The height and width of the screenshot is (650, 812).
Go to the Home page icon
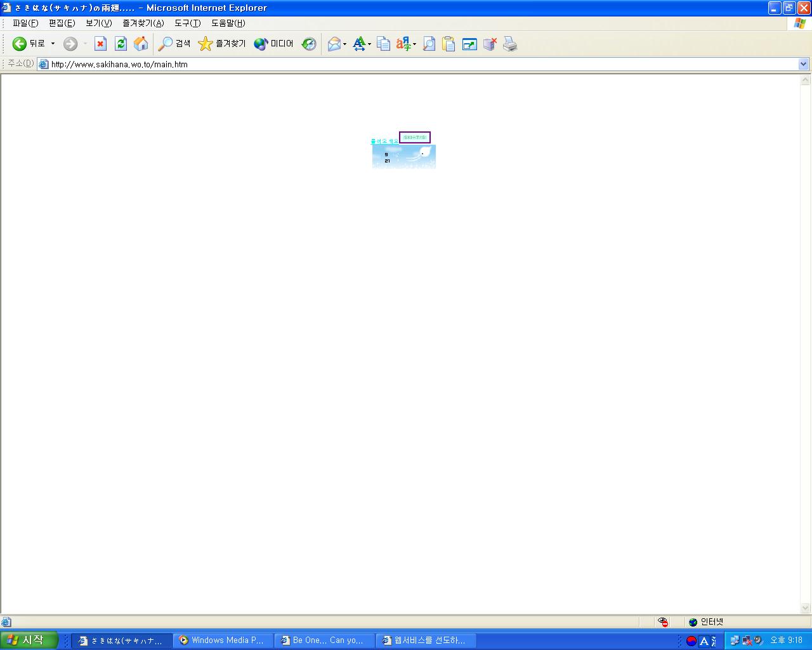(x=141, y=44)
